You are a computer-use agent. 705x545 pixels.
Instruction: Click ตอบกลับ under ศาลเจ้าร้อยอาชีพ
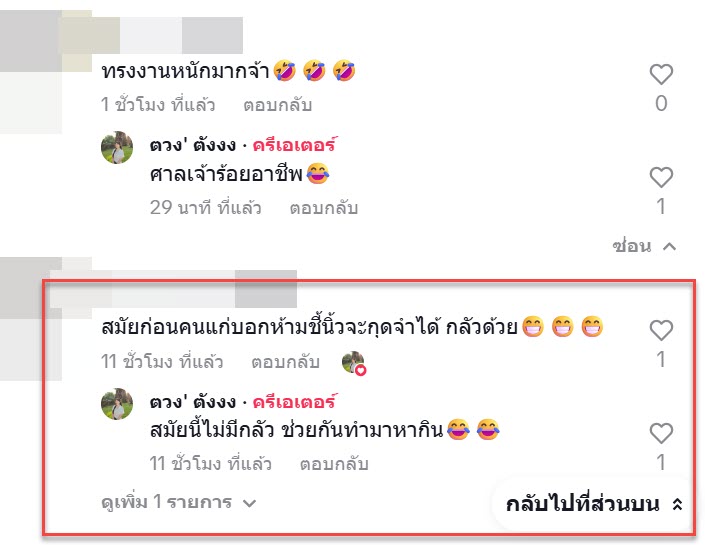pos(324,208)
